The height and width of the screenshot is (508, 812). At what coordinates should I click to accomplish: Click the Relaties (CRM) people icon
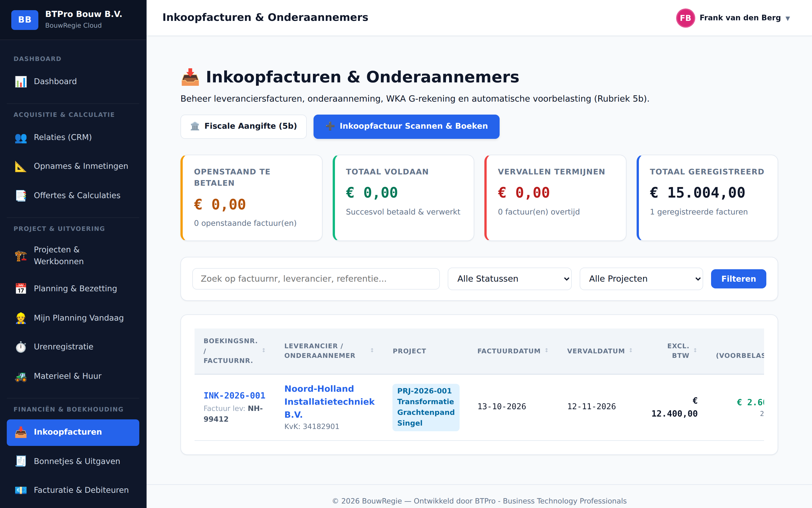pyautogui.click(x=21, y=137)
